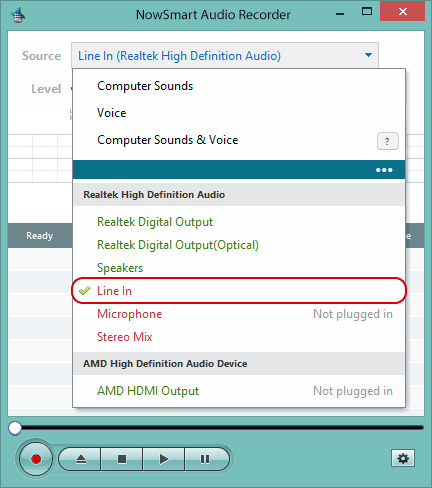The height and width of the screenshot is (488, 432).
Task: Click the Source label
Action: pyautogui.click(x=41, y=56)
